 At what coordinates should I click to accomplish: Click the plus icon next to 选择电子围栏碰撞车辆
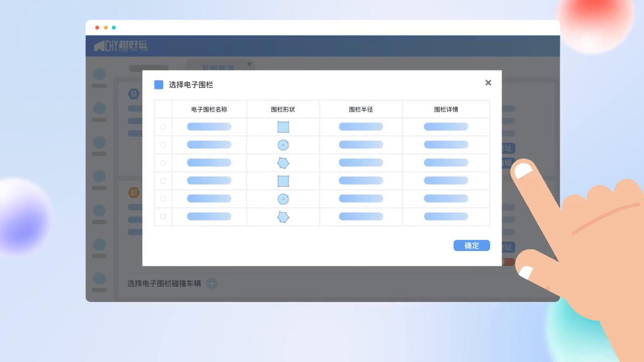coord(212,284)
